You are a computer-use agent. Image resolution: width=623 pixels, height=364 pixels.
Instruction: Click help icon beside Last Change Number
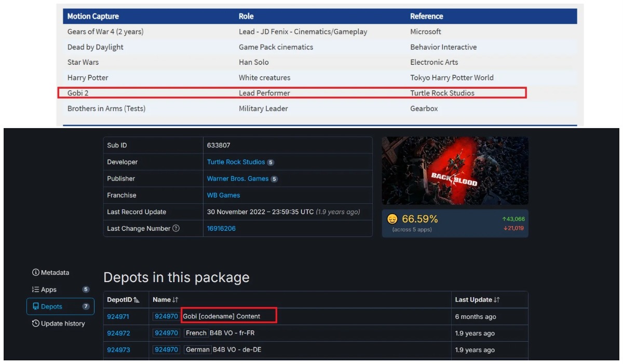point(176,229)
